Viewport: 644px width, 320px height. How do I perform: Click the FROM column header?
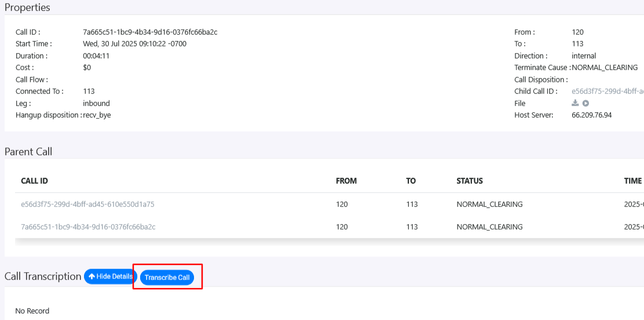[346, 181]
